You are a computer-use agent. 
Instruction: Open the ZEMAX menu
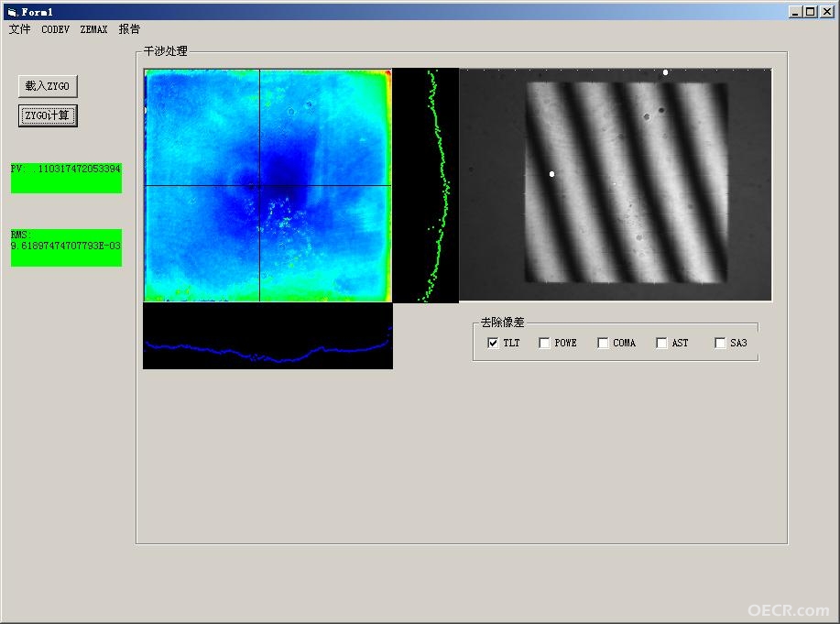(x=93, y=29)
